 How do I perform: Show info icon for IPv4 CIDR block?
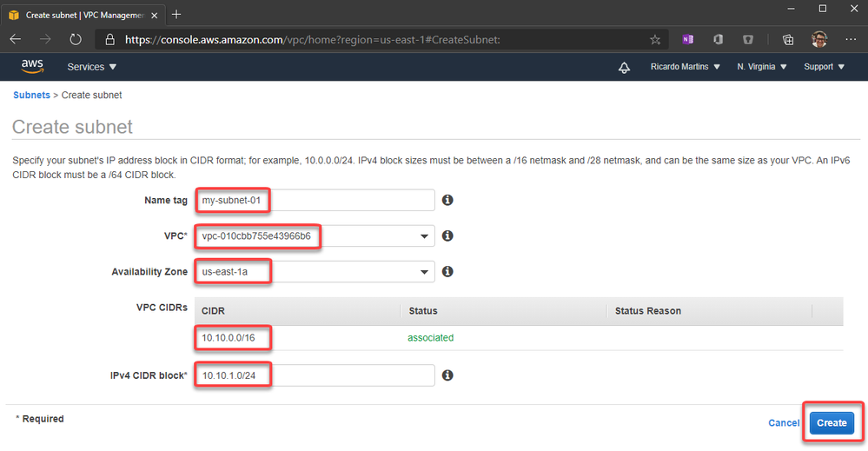click(447, 375)
